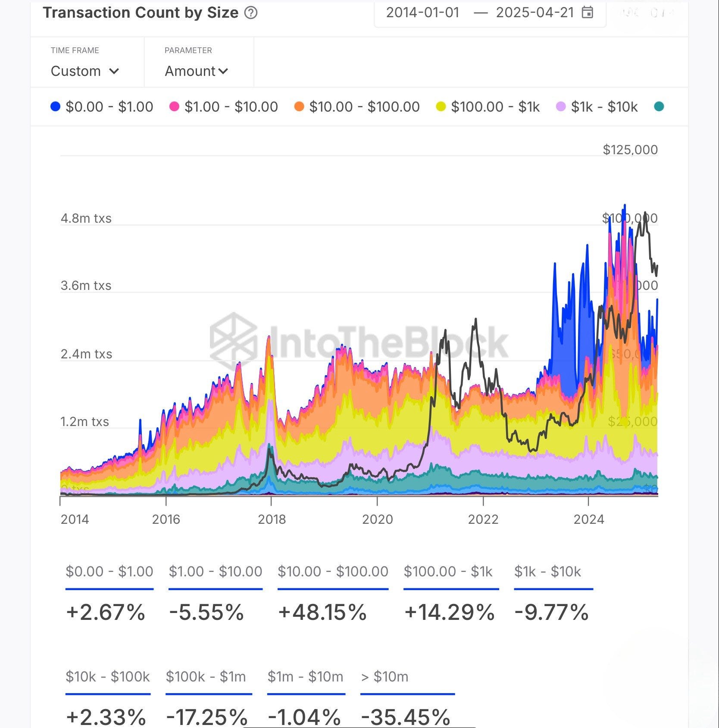This screenshot has height=728, width=719.
Task: Expand the Custom time frame dropdown
Action: click(85, 71)
